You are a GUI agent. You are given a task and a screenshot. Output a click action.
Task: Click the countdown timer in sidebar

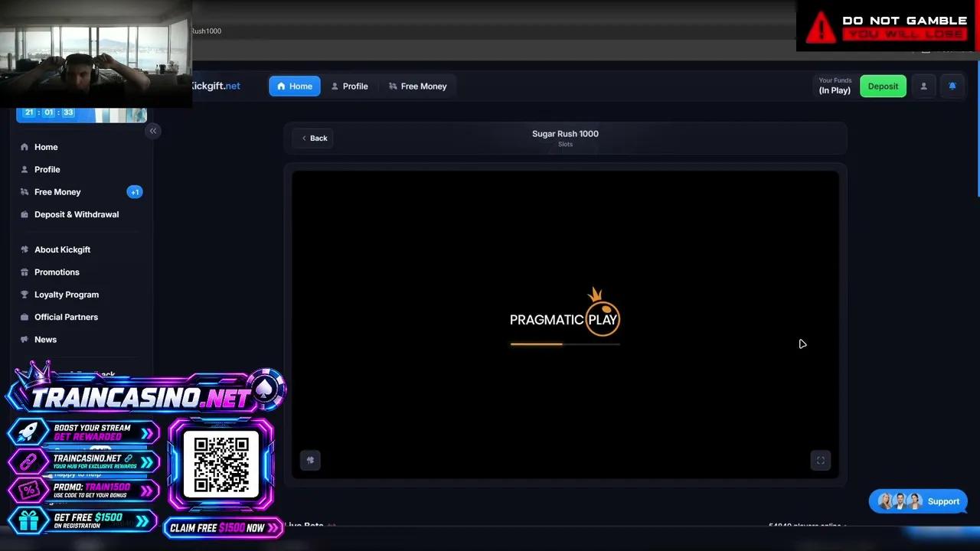(49, 112)
